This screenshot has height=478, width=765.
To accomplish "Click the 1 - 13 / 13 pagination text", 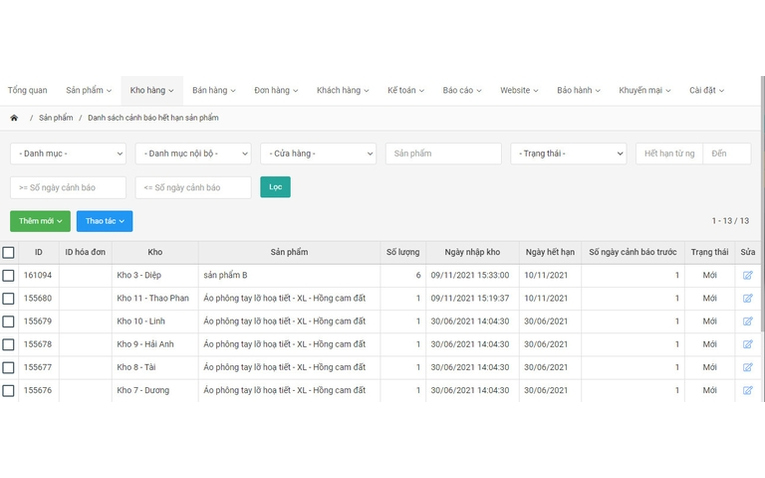I will [730, 221].
